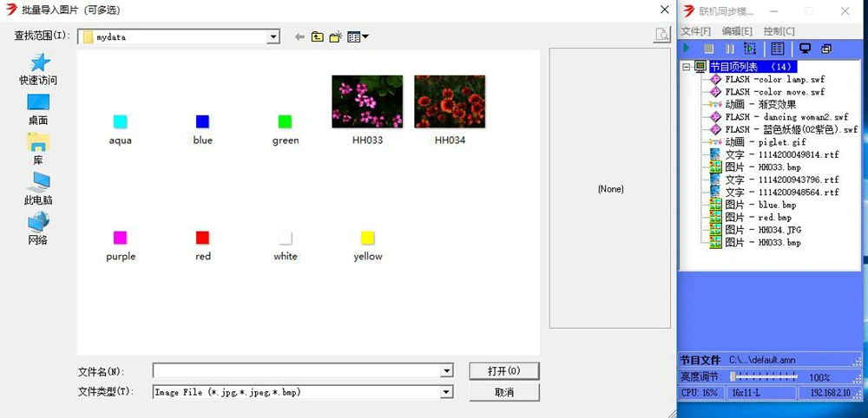The image size is (868, 418).
Task: Select 图片 - HH034.JPG in the program list
Action: click(763, 230)
